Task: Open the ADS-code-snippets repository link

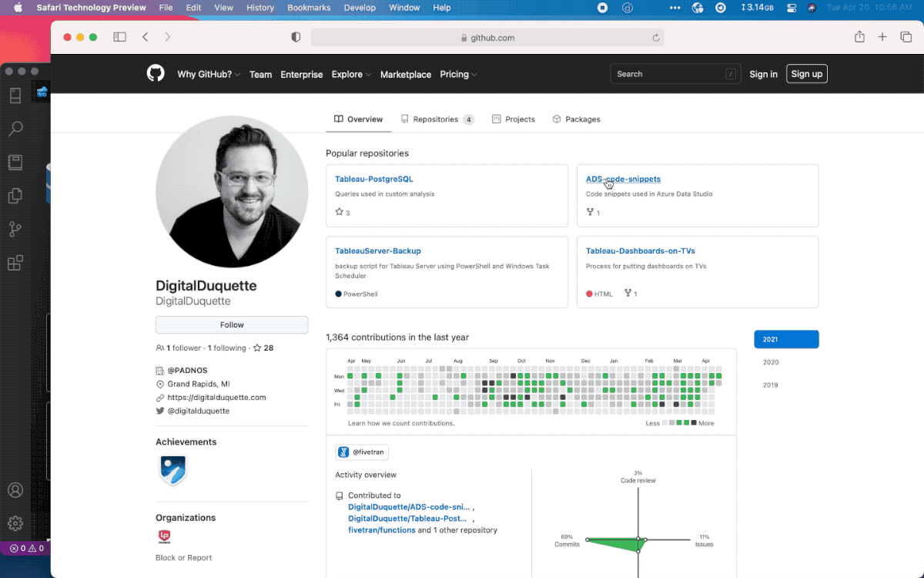Action: pos(623,179)
